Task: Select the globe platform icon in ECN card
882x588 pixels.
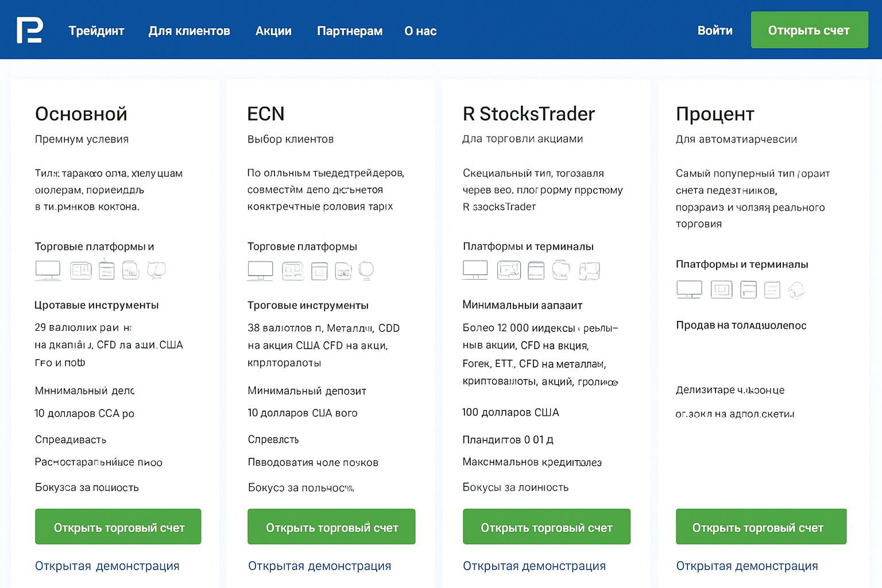Action: (366, 270)
